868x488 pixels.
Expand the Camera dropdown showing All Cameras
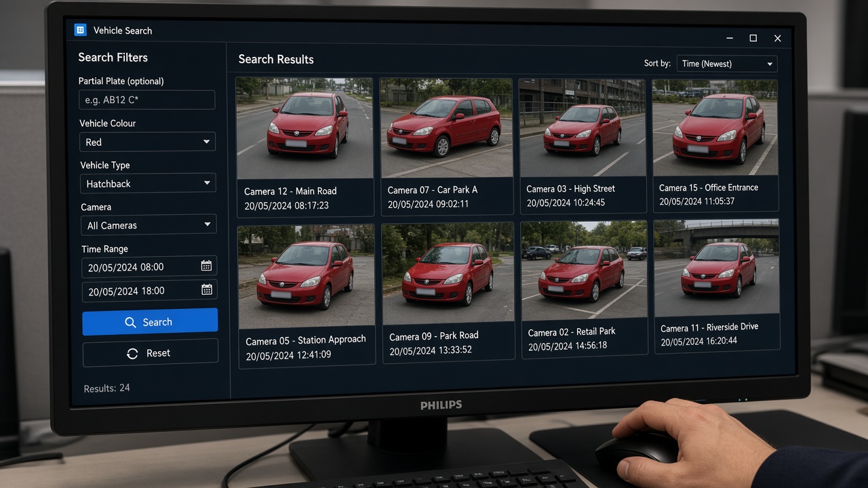point(149,224)
